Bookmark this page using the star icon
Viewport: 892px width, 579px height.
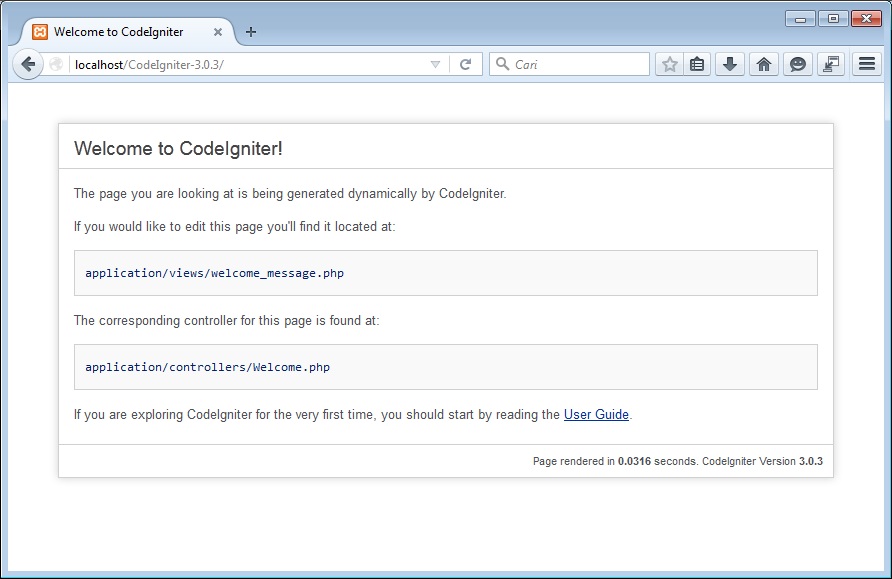coord(668,64)
